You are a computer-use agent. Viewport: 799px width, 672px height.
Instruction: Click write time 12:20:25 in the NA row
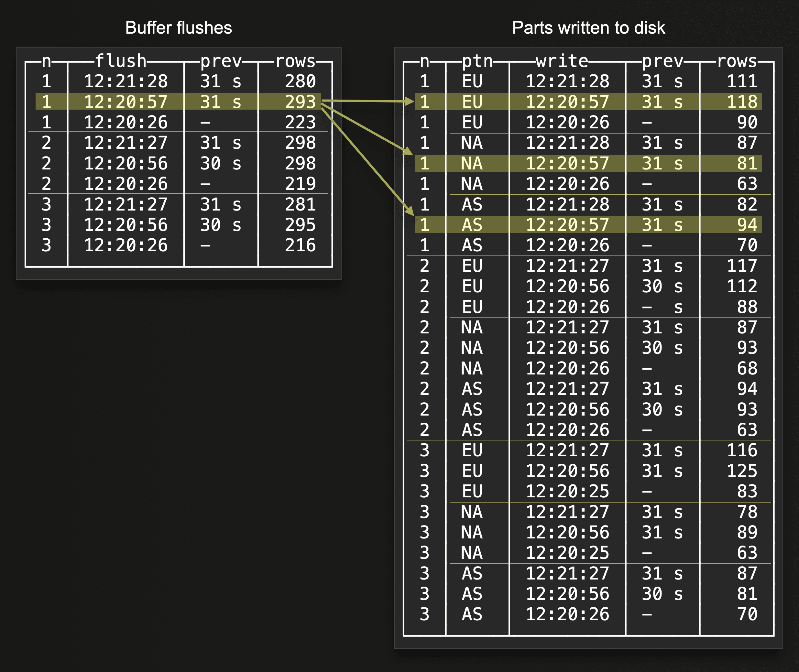coord(567,553)
